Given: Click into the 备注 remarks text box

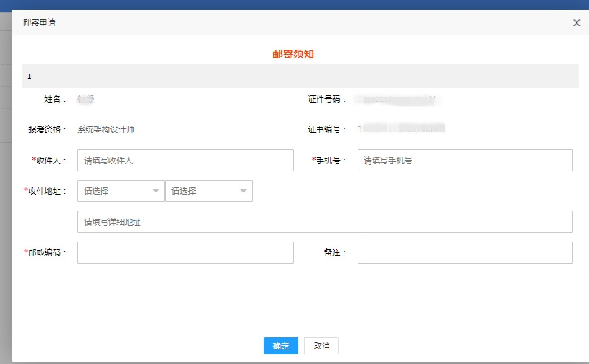Looking at the screenshot, I should click(x=465, y=252).
